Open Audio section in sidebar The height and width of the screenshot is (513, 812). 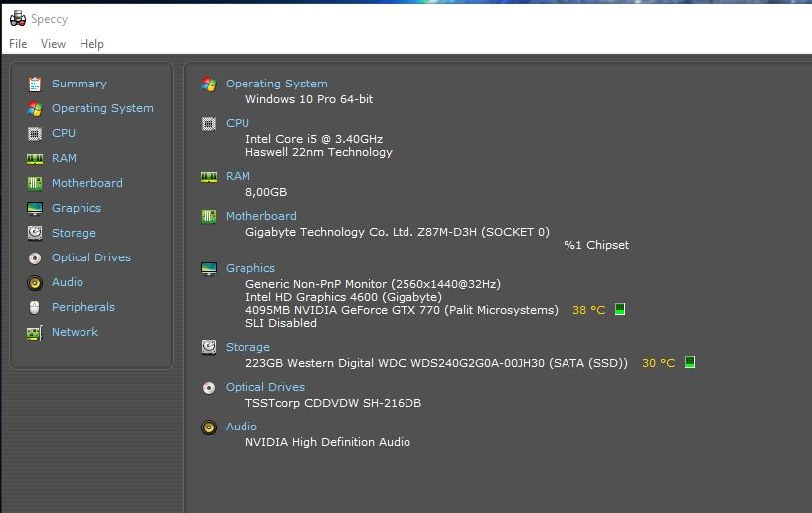68,282
